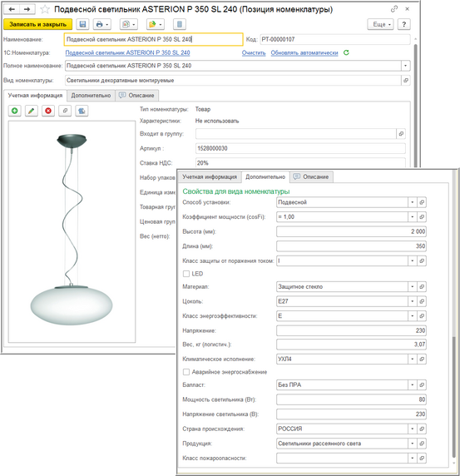Open the Способ установки value via link icon
Image resolution: width=460 pixels, height=476 pixels.
(422, 202)
